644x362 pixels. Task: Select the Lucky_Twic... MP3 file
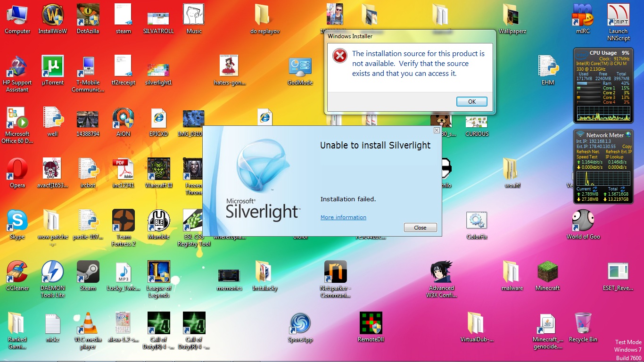pyautogui.click(x=123, y=276)
